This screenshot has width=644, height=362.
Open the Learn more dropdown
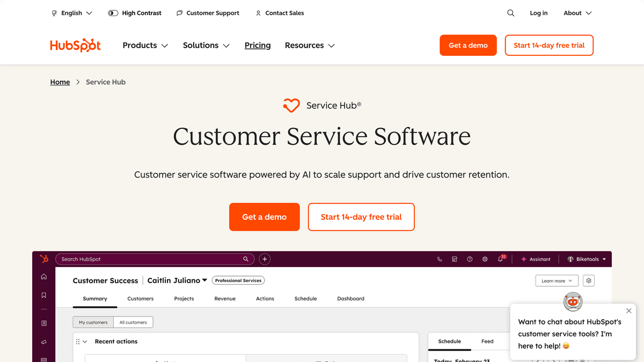pos(557,280)
